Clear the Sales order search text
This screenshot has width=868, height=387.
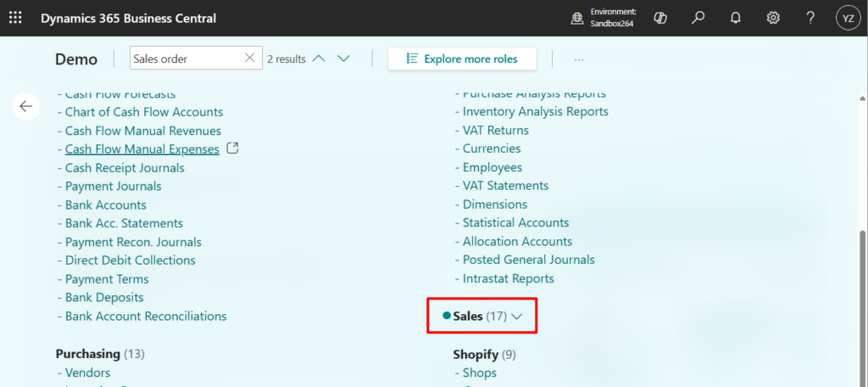point(249,59)
